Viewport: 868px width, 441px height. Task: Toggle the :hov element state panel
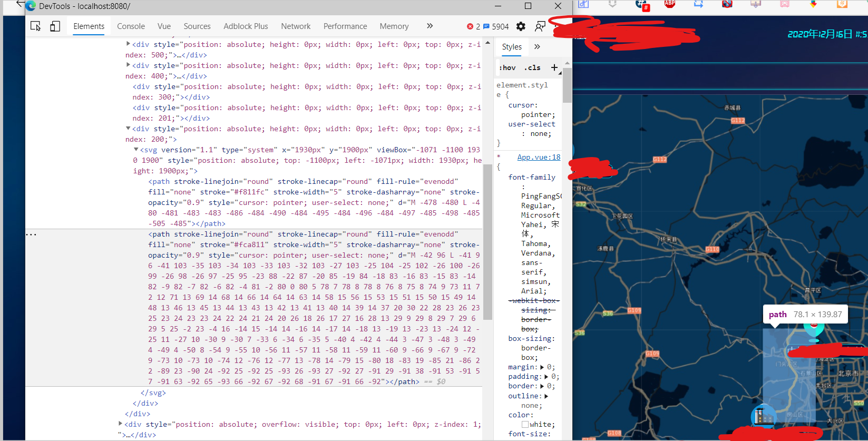pyautogui.click(x=508, y=67)
